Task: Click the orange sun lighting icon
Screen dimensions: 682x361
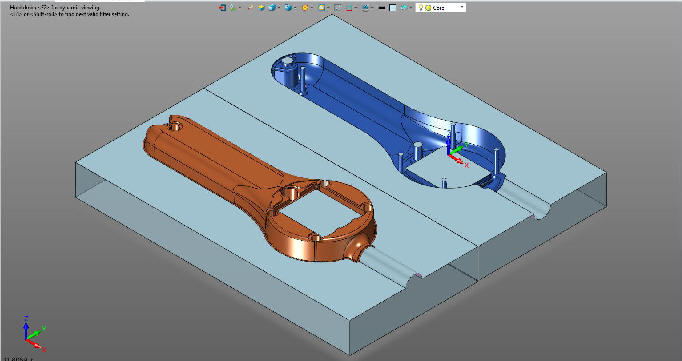Action: click(x=305, y=7)
